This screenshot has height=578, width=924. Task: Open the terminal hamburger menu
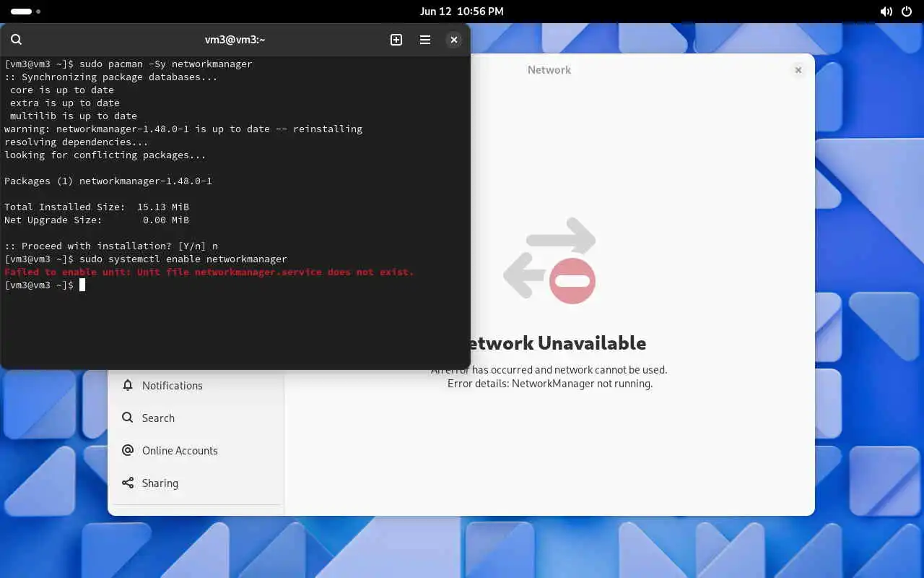coord(425,40)
